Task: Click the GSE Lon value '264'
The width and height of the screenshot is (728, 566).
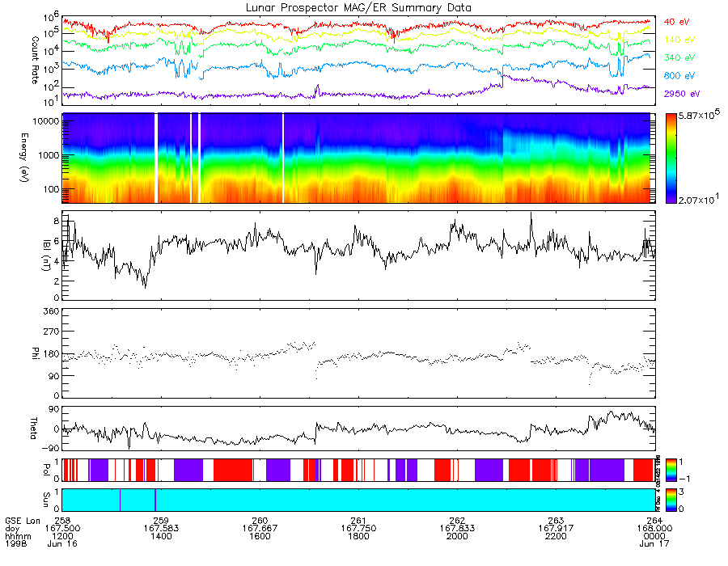Action: tap(654, 521)
